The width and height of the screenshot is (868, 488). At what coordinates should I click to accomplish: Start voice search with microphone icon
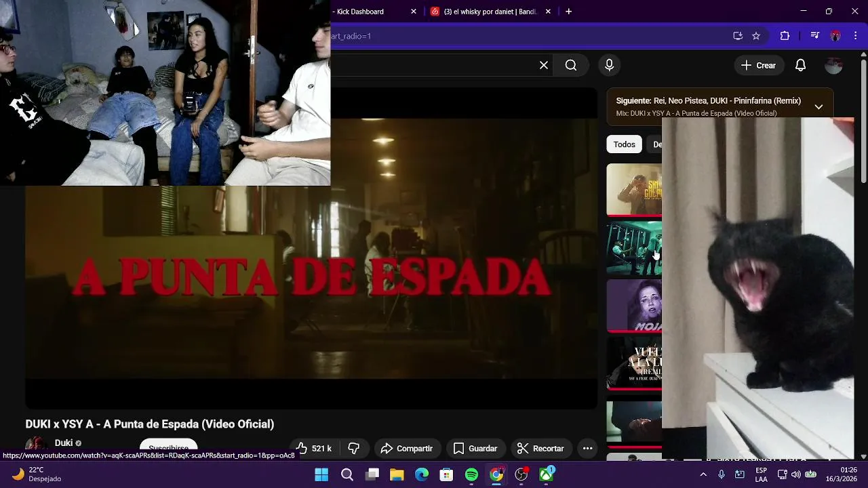point(609,65)
